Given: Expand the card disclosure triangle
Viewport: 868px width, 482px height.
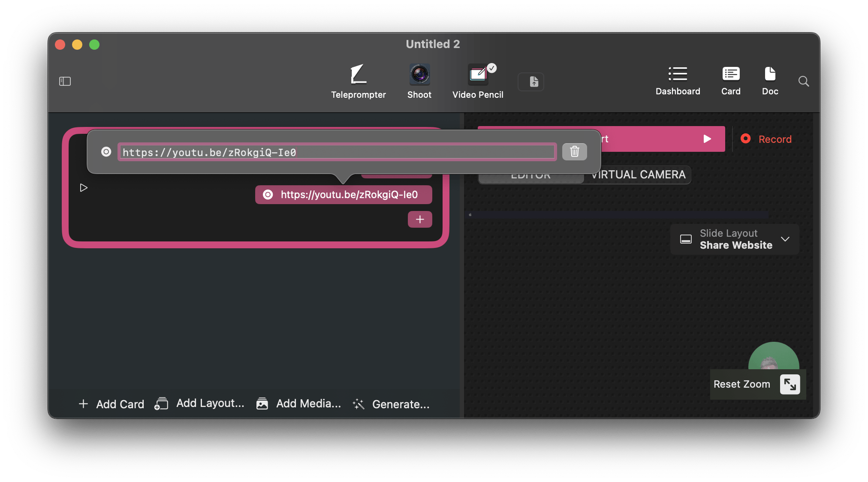Looking at the screenshot, I should click(x=84, y=188).
